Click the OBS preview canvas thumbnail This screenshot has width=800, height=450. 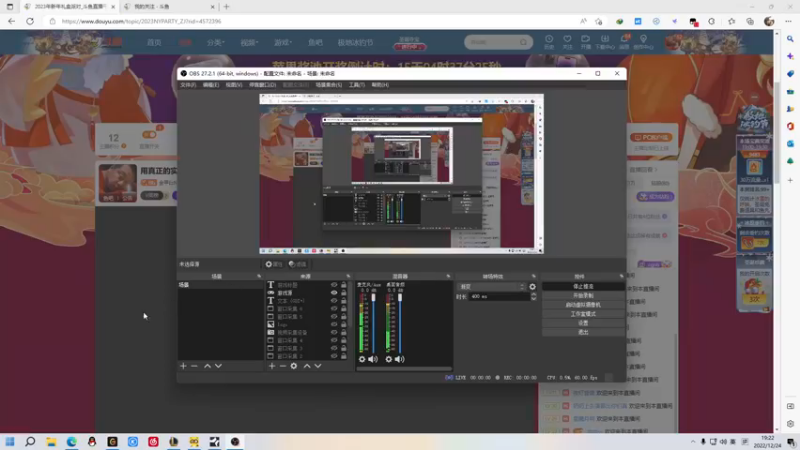pos(402,174)
